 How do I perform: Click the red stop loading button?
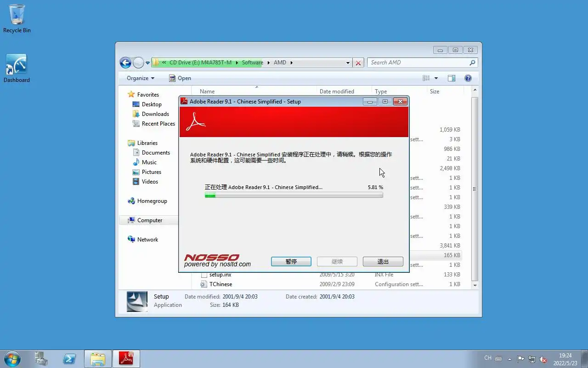[x=358, y=63]
